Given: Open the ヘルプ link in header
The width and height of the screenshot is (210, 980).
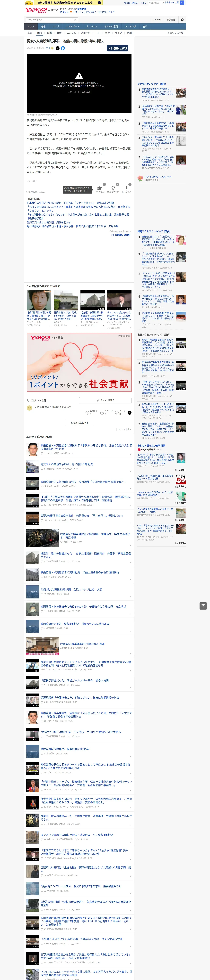Looking at the screenshot, I should coord(143,3).
